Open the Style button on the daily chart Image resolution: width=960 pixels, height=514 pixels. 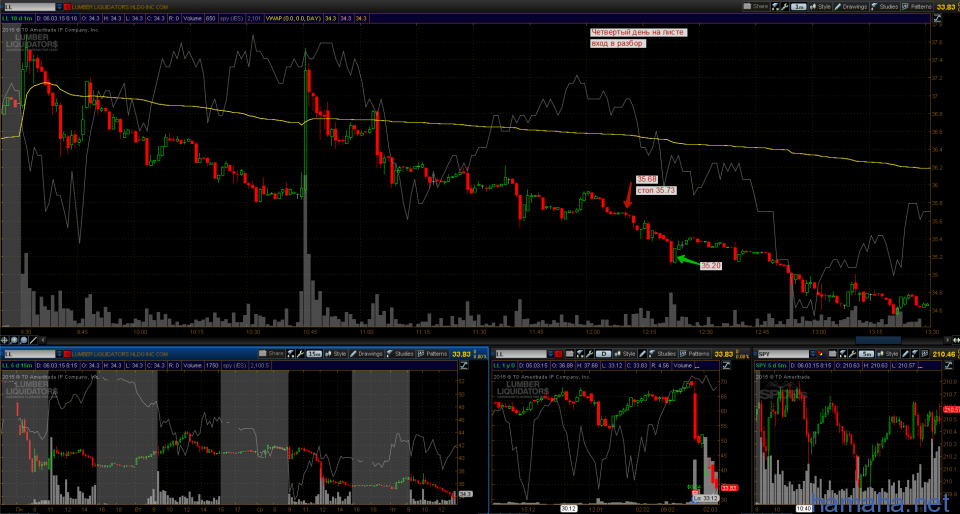click(625, 354)
